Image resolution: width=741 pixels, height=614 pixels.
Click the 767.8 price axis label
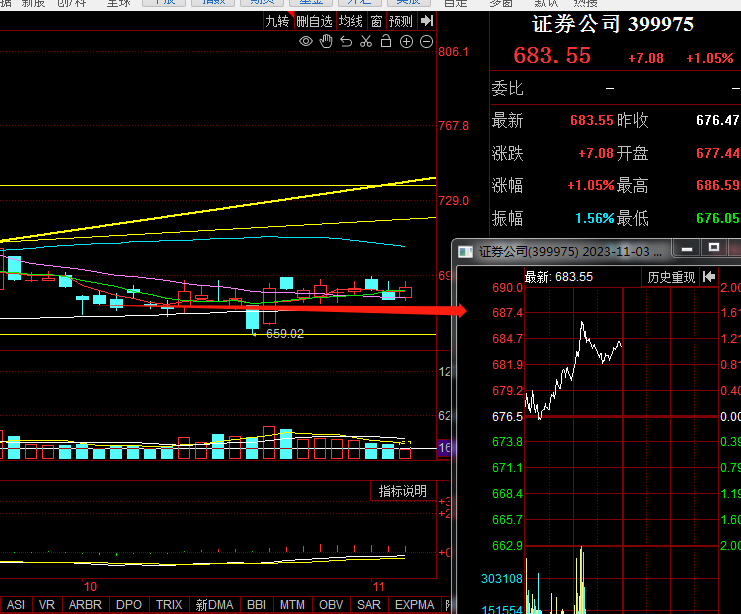pyautogui.click(x=454, y=126)
